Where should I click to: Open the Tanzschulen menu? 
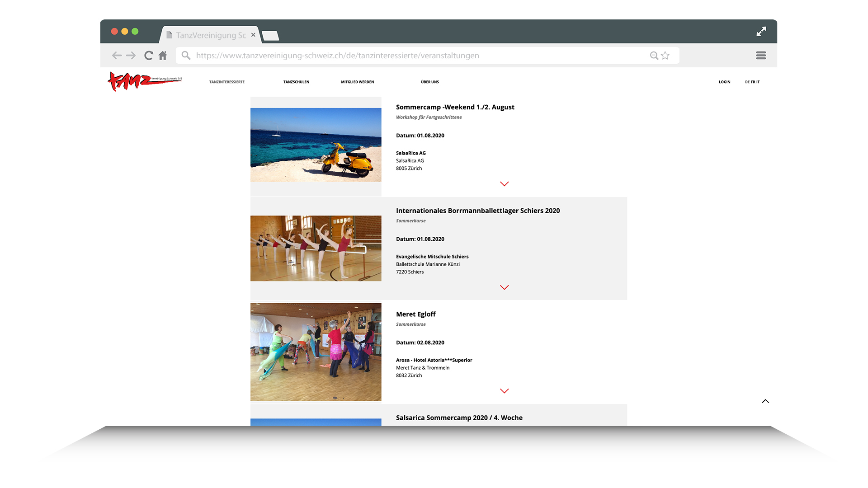[x=296, y=82]
